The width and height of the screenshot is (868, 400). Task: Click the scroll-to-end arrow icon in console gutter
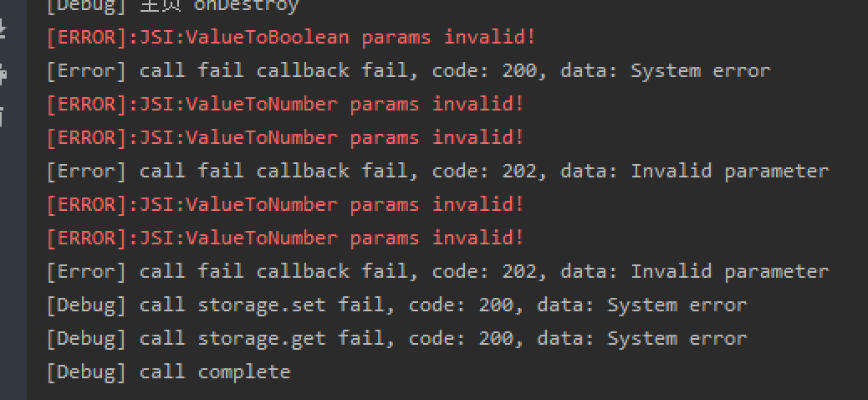click(2, 30)
